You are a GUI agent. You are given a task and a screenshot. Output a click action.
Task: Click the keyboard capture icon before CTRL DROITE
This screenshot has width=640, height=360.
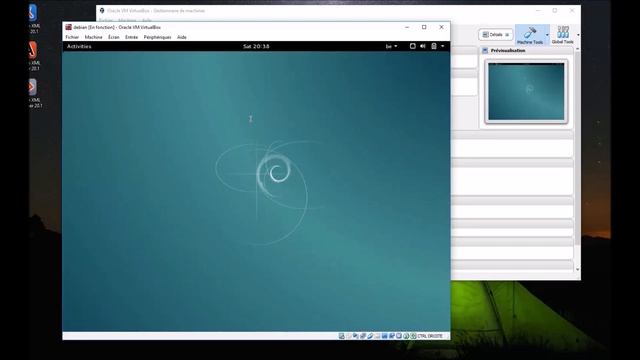(413, 336)
